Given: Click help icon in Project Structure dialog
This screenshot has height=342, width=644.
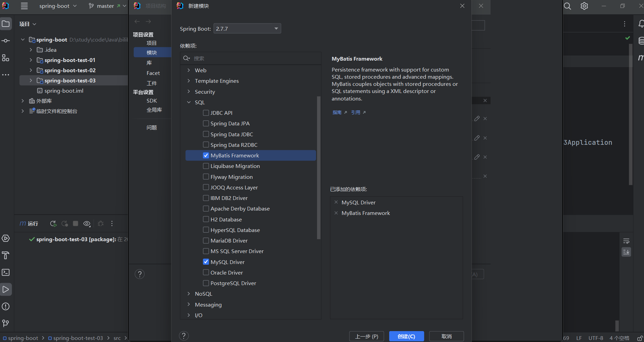Looking at the screenshot, I should point(139,274).
